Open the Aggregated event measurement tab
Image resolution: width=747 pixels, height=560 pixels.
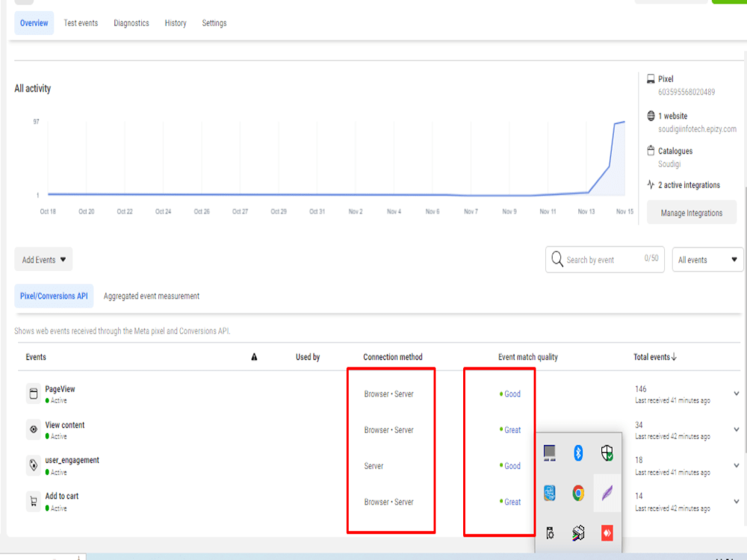point(151,296)
